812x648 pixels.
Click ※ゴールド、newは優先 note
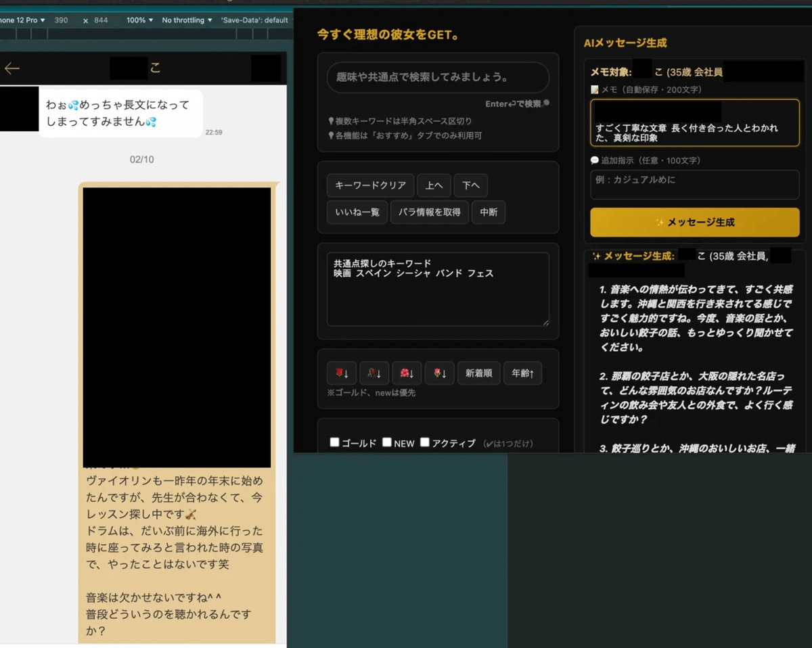pyautogui.click(x=371, y=392)
